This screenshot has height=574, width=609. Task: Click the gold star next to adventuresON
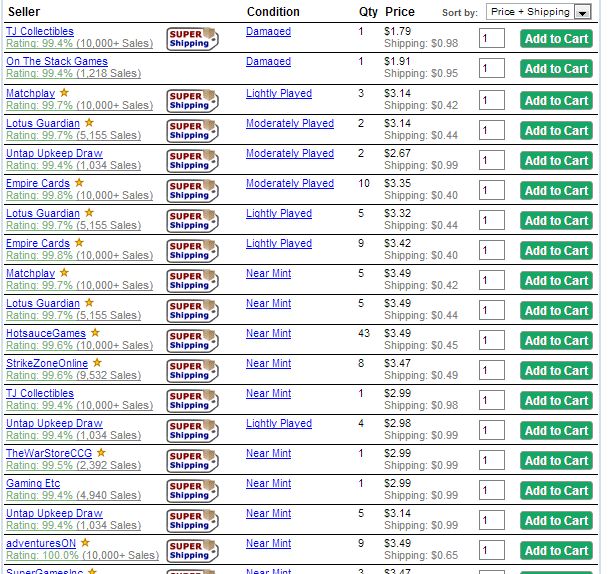(85, 543)
